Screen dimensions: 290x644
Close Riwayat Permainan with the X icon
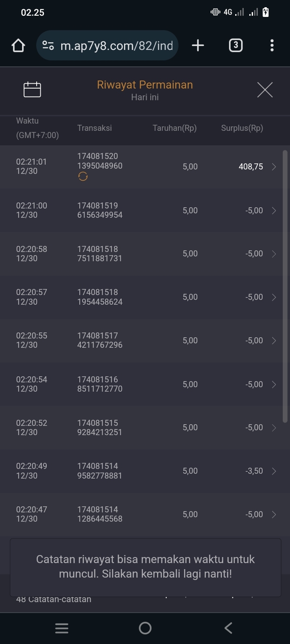click(265, 89)
